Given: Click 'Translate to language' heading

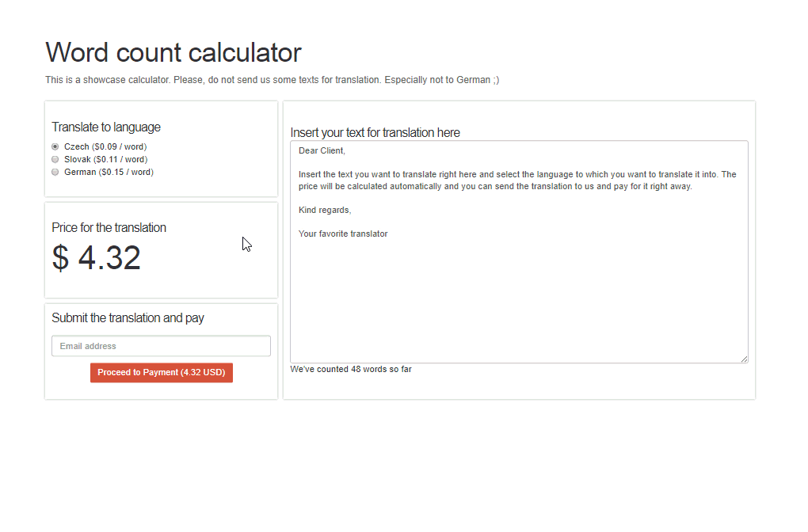Looking at the screenshot, I should coord(106,127).
